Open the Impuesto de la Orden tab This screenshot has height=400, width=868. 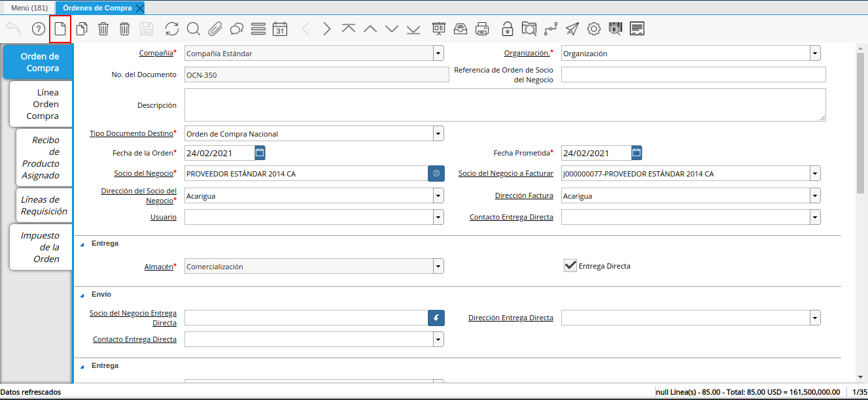click(x=42, y=247)
